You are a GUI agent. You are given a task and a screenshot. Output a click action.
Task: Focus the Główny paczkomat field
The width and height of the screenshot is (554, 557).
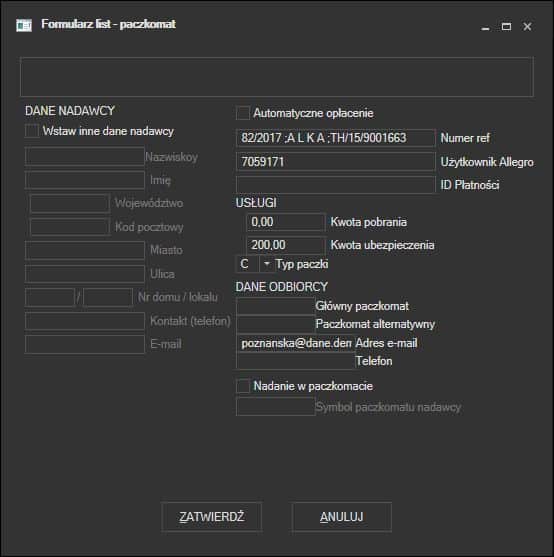pyautogui.click(x=276, y=306)
